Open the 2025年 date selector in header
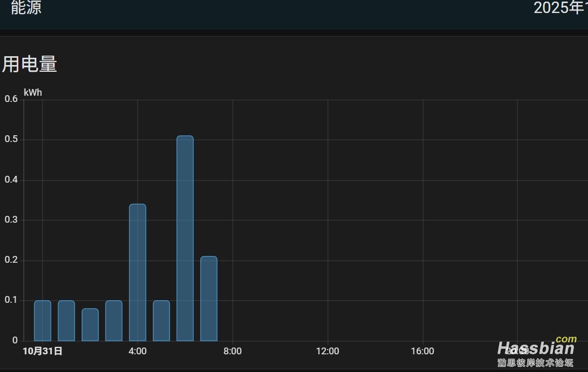The image size is (588, 372). point(560,8)
